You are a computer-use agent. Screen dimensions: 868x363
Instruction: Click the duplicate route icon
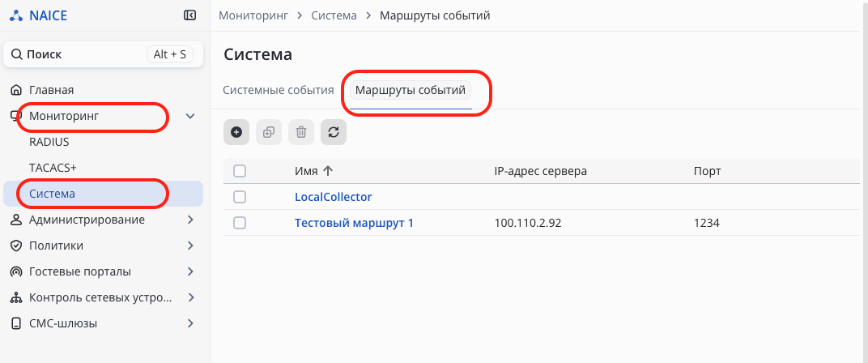pos(269,132)
